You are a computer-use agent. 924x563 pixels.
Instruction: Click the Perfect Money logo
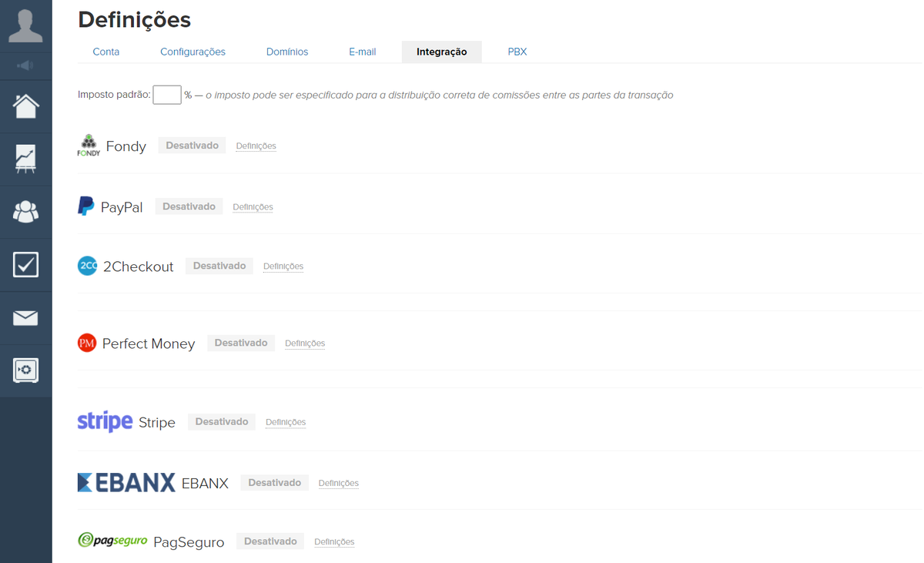(x=87, y=343)
